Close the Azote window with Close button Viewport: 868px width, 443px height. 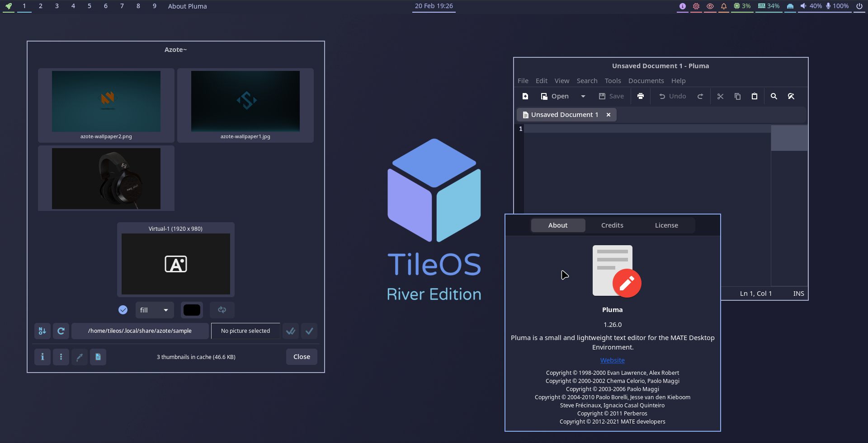[302, 357]
